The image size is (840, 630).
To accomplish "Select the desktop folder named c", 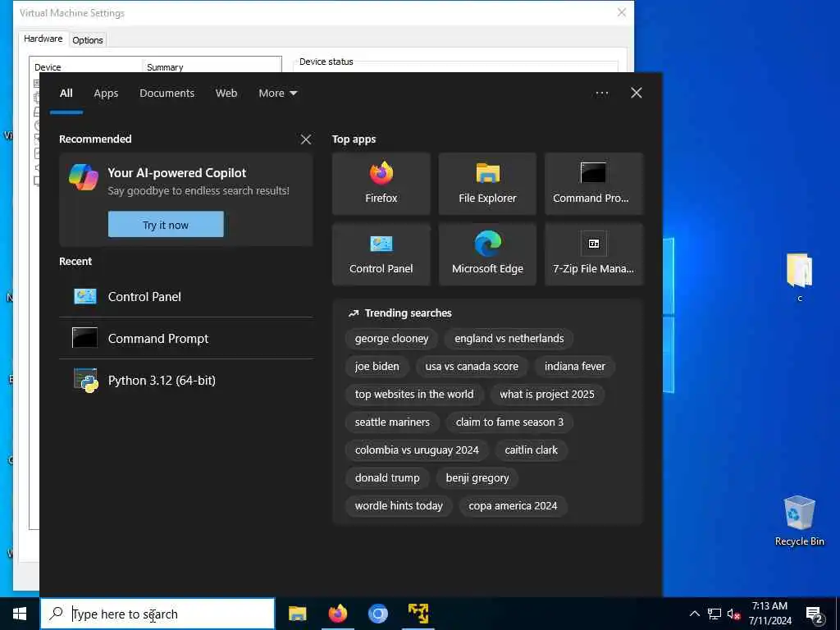I will click(799, 277).
